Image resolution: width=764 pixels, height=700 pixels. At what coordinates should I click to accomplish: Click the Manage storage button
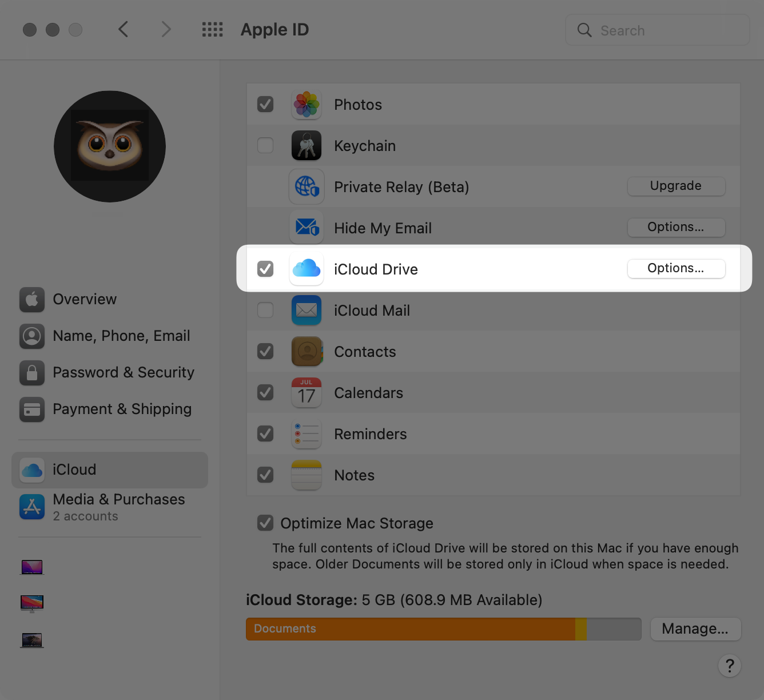coord(696,629)
